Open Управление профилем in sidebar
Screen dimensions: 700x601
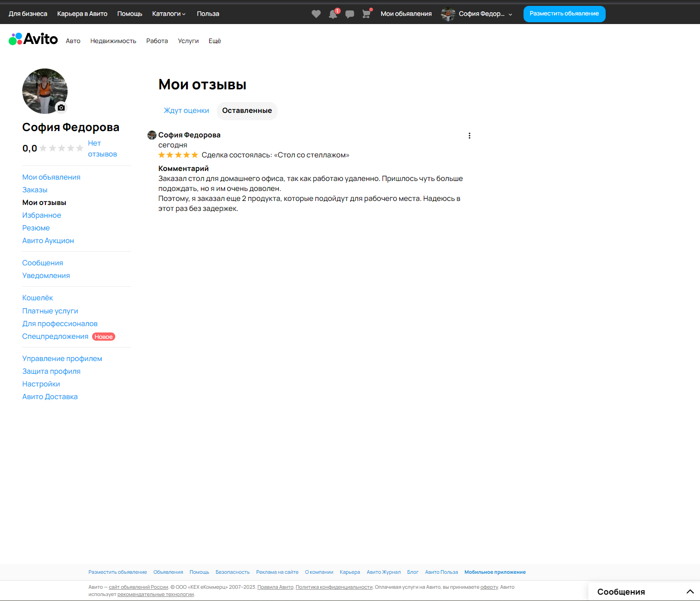[62, 359]
